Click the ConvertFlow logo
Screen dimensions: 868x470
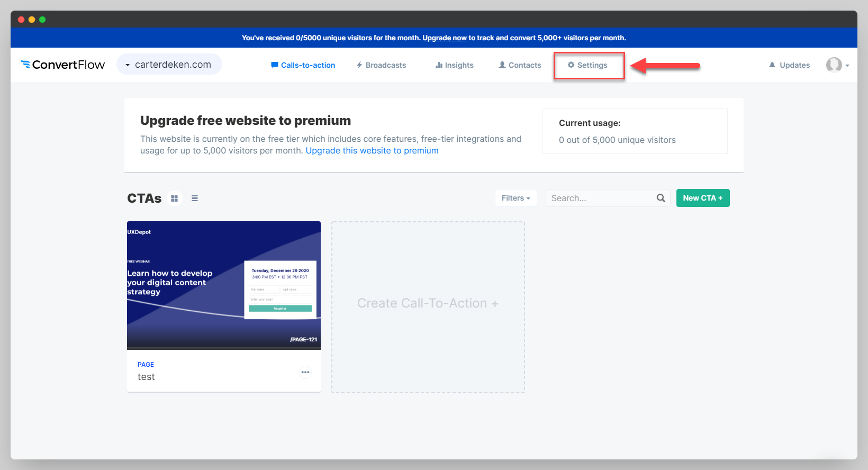[62, 65]
